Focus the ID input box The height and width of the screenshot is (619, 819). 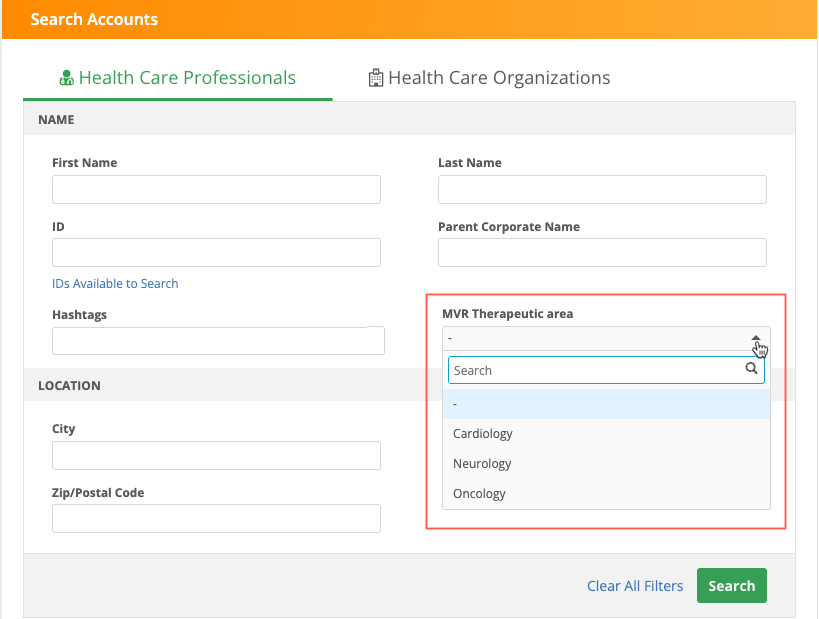[x=216, y=253]
